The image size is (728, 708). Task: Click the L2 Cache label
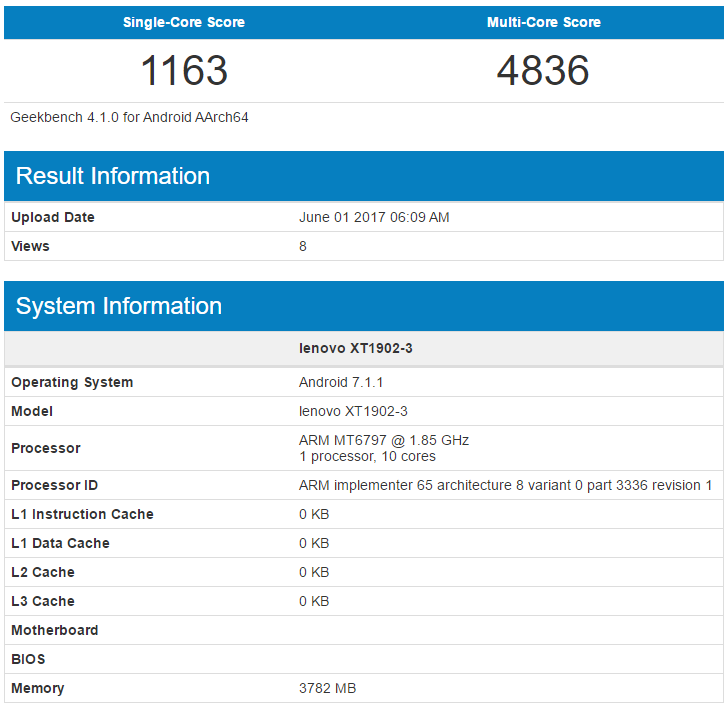(43, 572)
